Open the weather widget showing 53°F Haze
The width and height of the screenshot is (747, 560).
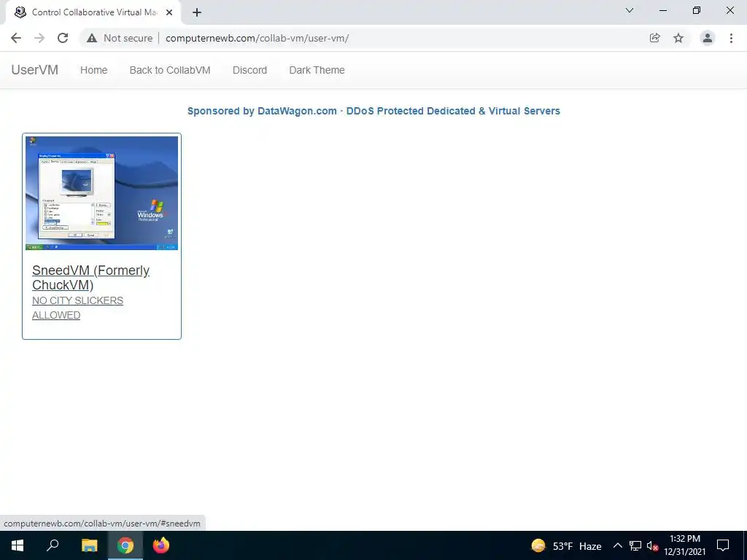(566, 545)
